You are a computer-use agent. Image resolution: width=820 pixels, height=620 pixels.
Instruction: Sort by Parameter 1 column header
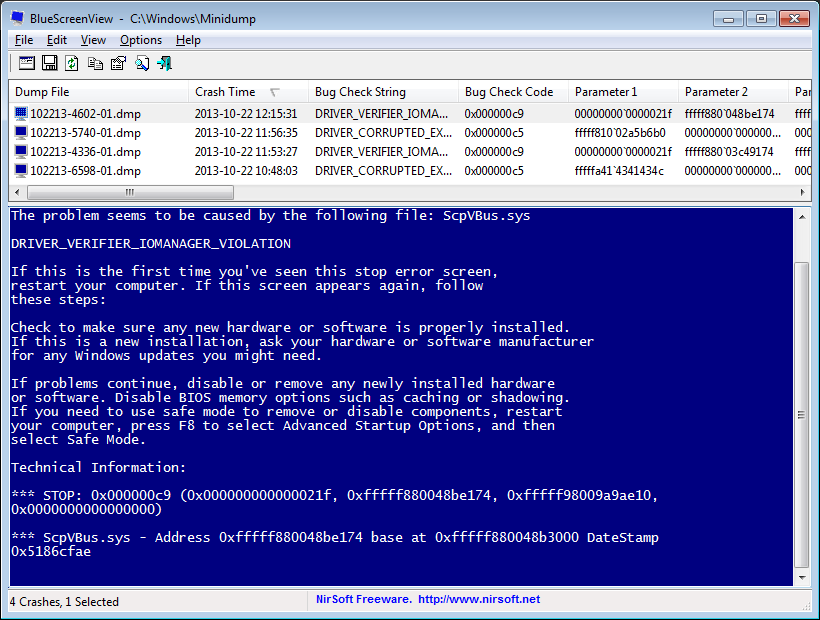623,92
